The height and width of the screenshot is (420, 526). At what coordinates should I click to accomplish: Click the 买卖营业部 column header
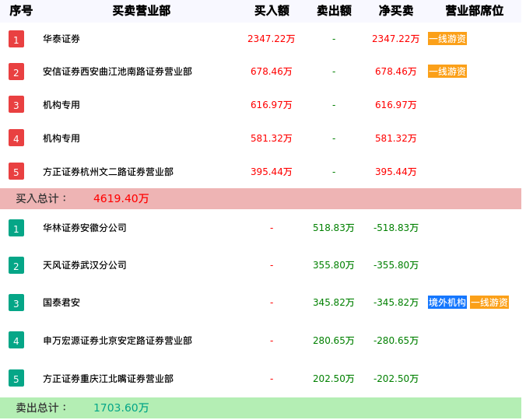click(x=142, y=11)
